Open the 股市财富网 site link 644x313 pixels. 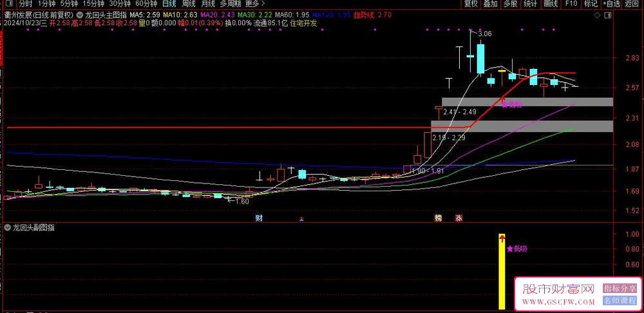click(558, 289)
